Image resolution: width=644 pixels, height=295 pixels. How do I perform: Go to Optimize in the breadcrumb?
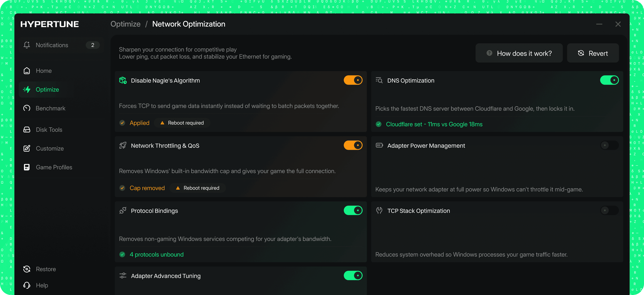tap(125, 24)
